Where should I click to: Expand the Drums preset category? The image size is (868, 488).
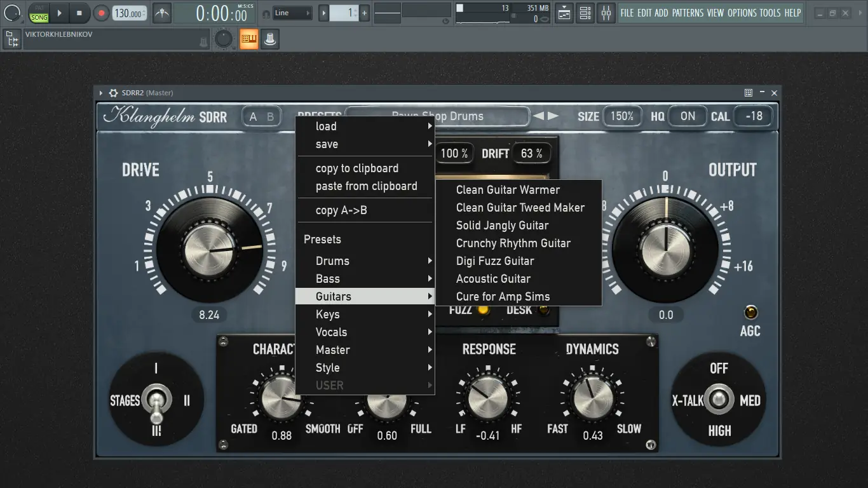coord(365,261)
